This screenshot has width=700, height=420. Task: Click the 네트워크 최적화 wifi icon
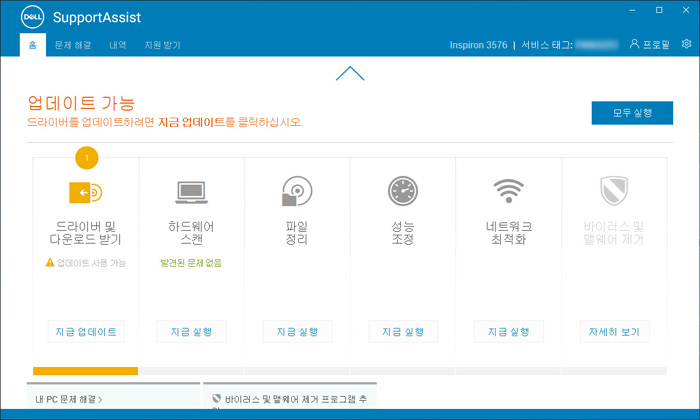(508, 191)
